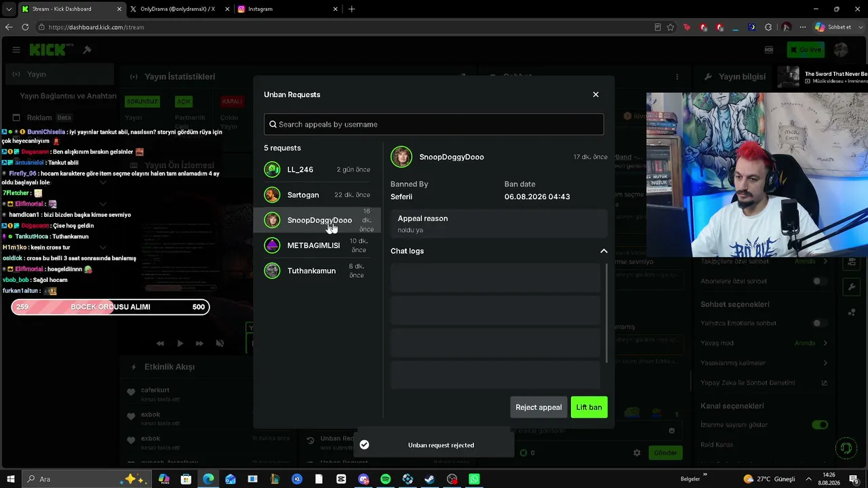The height and width of the screenshot is (488, 868).
Task: Open Tuthankamun's unban request
Action: (x=317, y=271)
